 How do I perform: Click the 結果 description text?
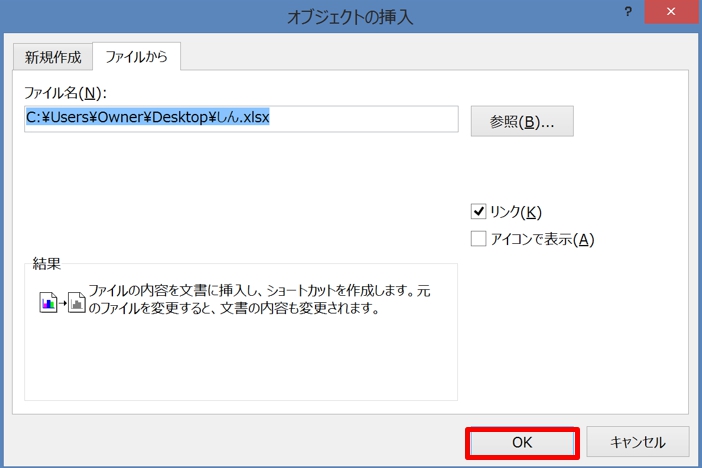pyautogui.click(x=259, y=299)
